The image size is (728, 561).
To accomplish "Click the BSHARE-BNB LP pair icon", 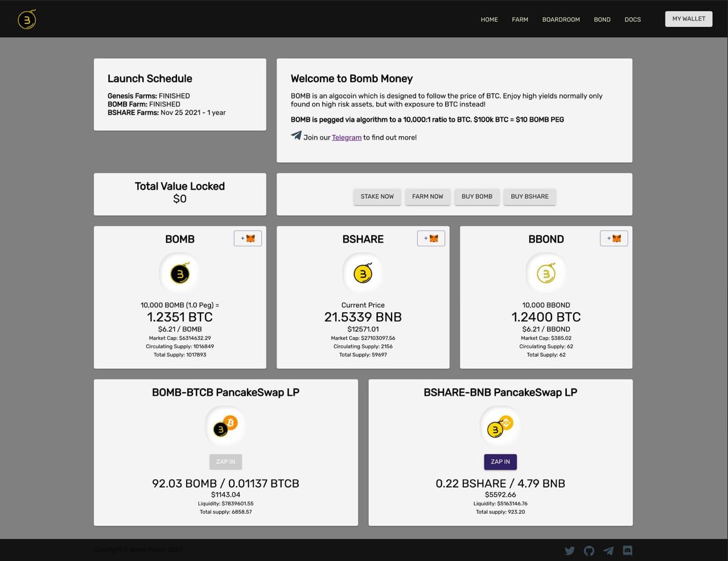I will 500,427.
